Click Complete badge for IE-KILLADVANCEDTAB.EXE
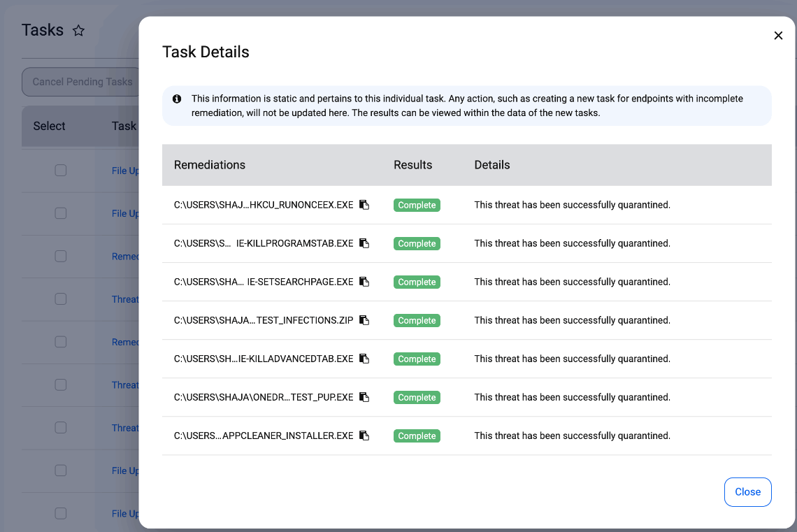This screenshot has height=532, width=797. (417, 359)
